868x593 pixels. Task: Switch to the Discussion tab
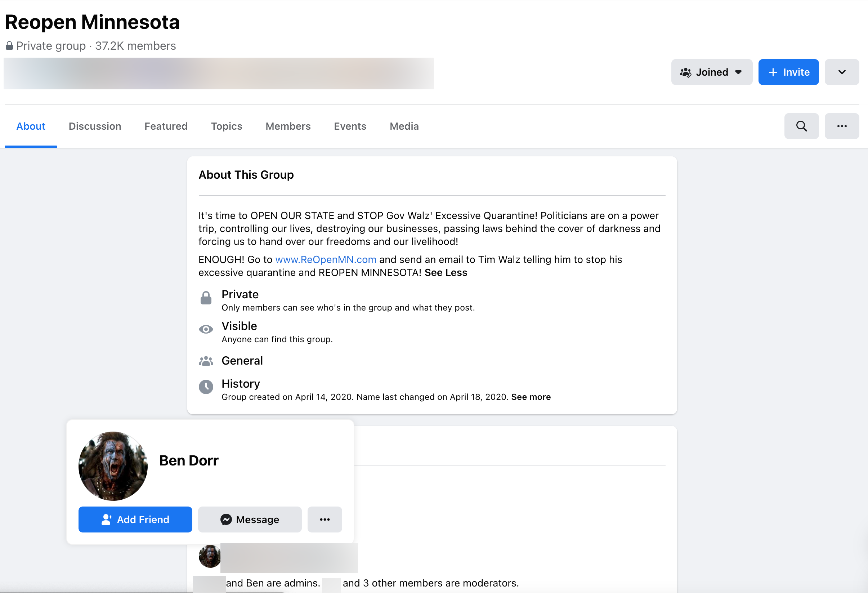coord(94,126)
